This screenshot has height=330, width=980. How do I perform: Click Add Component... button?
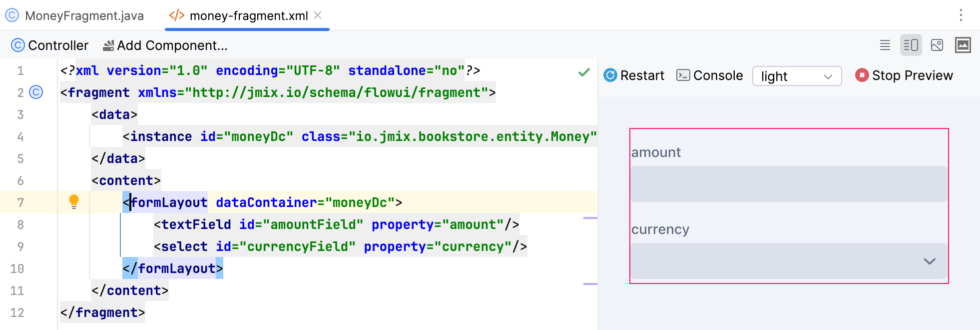tap(165, 45)
